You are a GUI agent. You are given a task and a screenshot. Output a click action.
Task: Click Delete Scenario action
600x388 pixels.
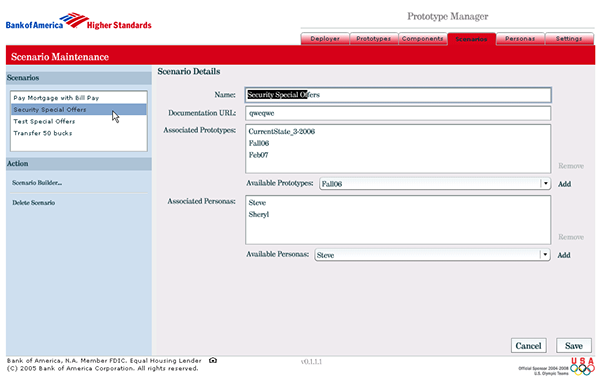click(33, 203)
